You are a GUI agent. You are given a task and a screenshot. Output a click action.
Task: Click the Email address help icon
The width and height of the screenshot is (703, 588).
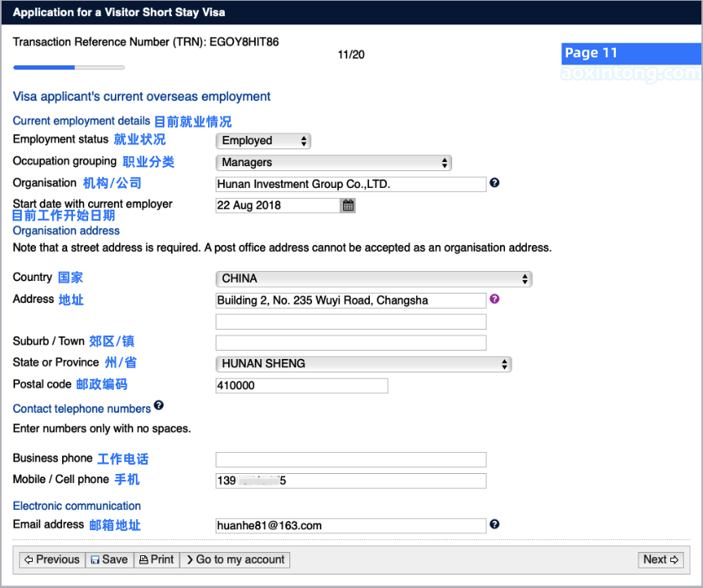(495, 524)
